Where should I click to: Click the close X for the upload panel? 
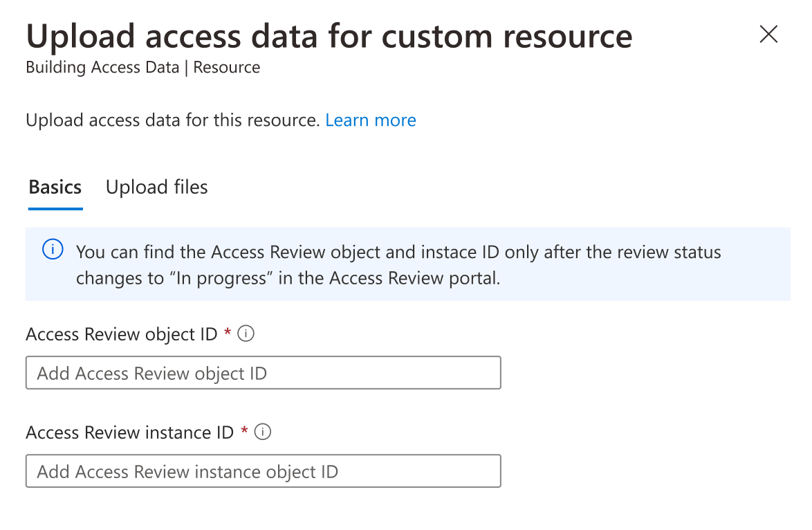point(768,34)
